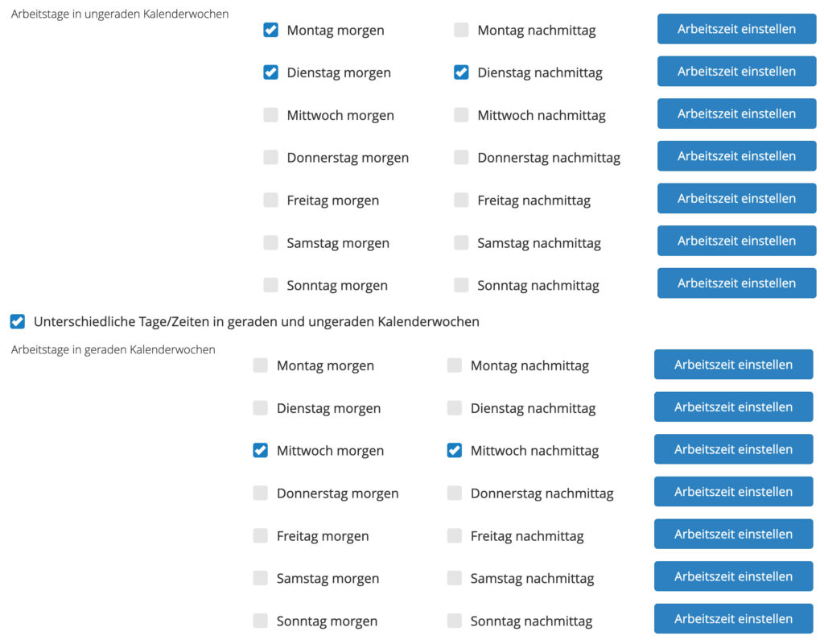Select Samstag nachmittag in ungeraden Kalenderwochen
This screenshot has height=644, width=824.
pyautogui.click(x=461, y=242)
